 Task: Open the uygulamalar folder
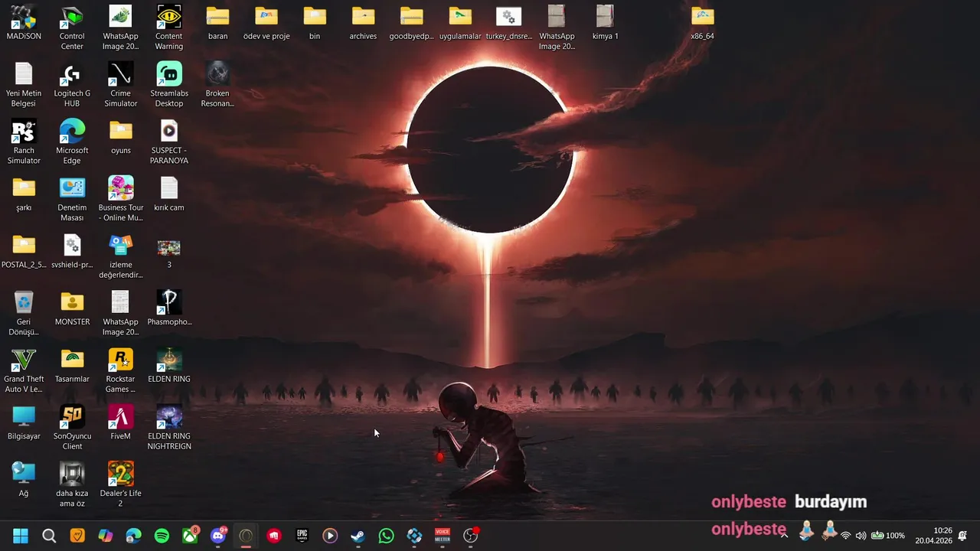click(460, 23)
